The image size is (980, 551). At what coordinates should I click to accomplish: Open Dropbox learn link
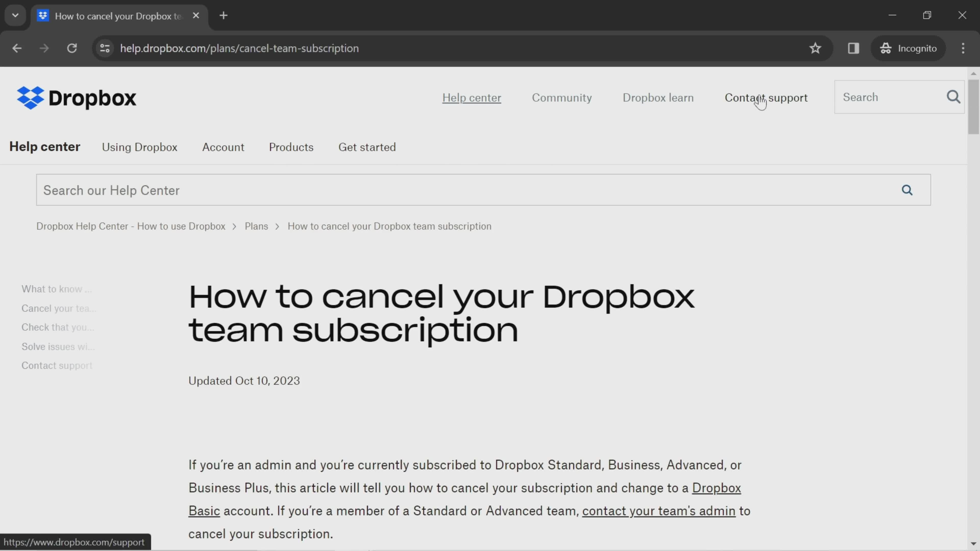(x=658, y=98)
